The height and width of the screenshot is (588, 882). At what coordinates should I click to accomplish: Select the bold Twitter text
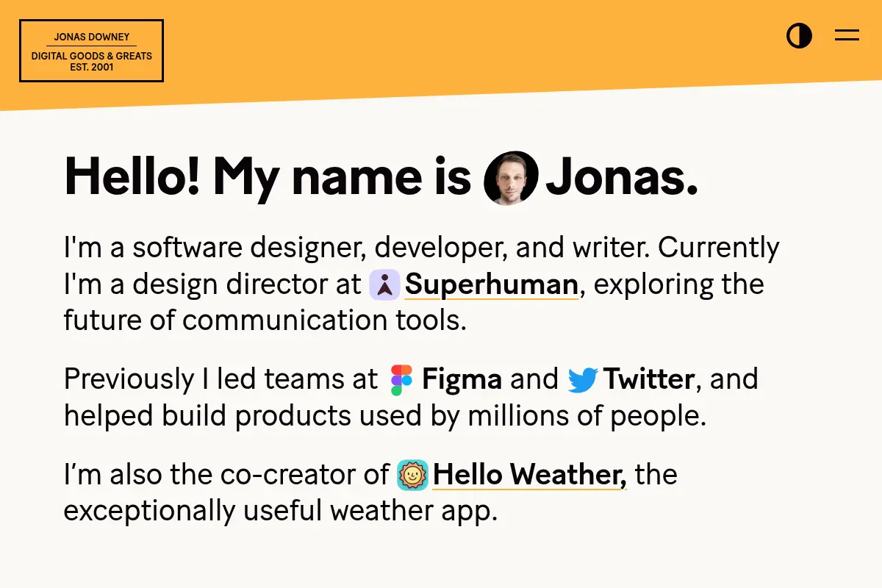coord(649,379)
